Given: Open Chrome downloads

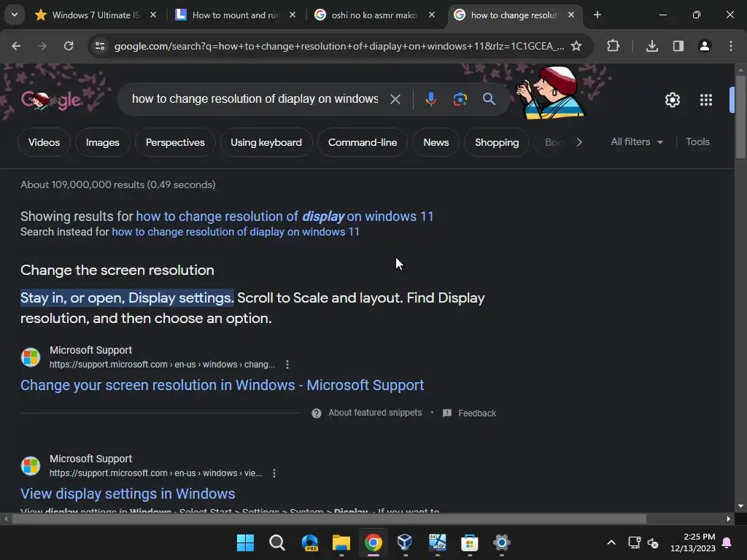Looking at the screenshot, I should point(652,46).
